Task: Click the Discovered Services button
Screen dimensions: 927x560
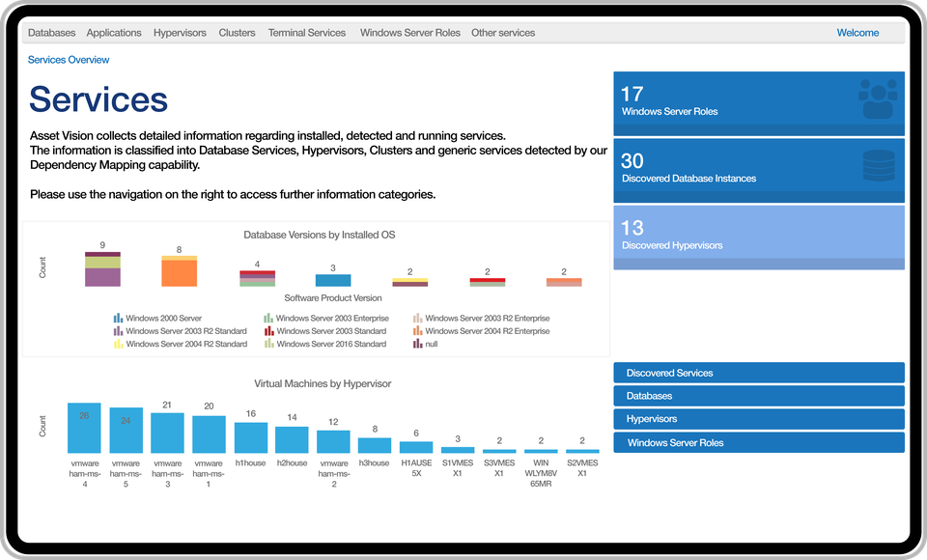Action: click(x=759, y=373)
